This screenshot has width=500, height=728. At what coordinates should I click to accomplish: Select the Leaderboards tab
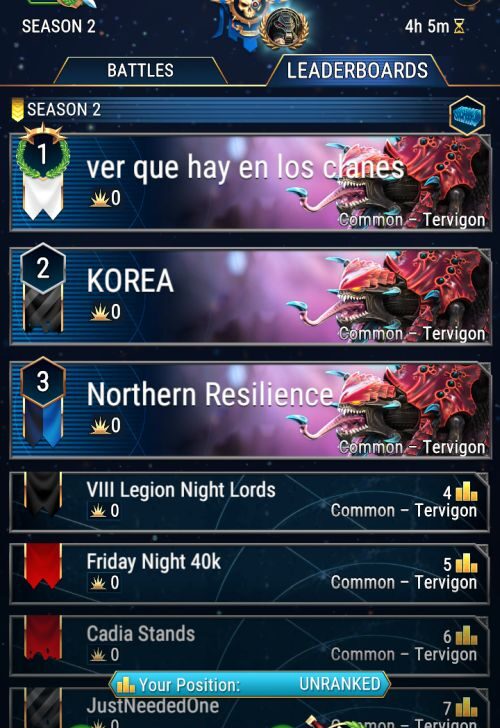click(x=357, y=71)
